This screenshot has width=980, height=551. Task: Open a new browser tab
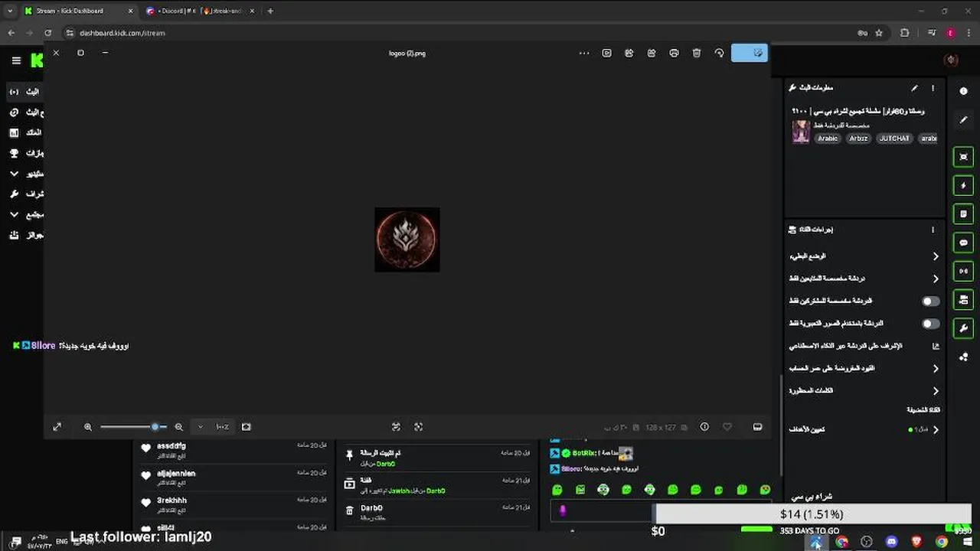click(x=270, y=11)
